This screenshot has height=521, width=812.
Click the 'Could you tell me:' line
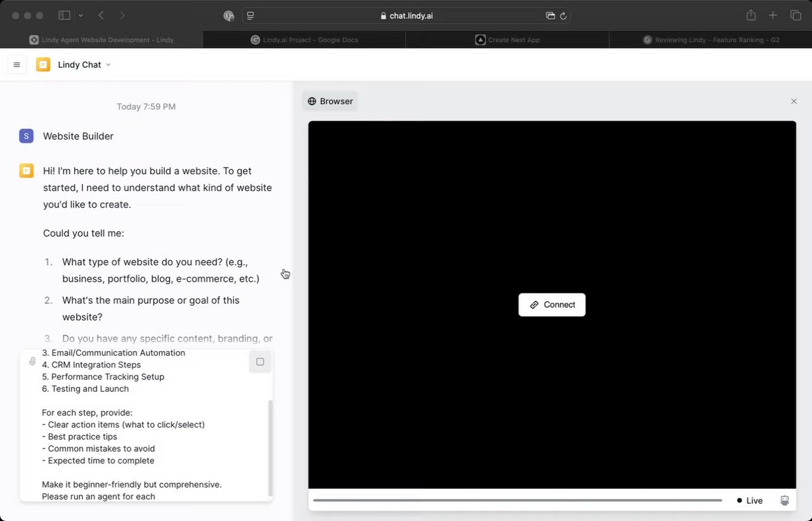[84, 233]
